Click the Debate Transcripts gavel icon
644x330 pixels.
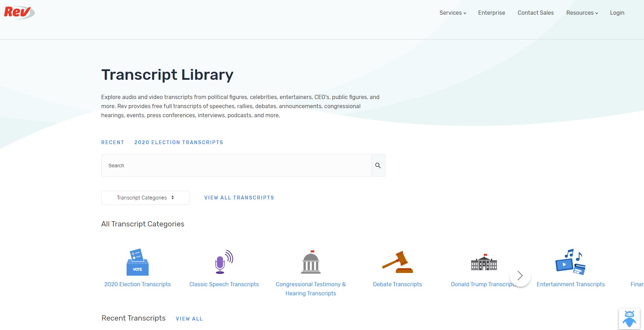coord(397,261)
